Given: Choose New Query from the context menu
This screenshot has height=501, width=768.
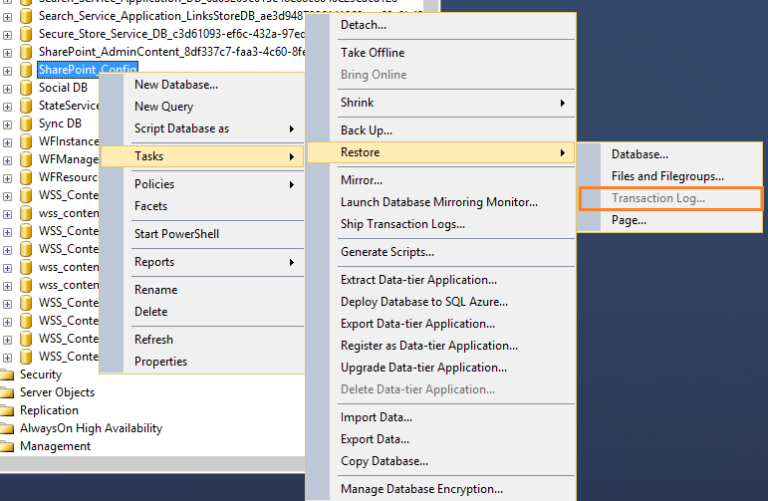Looking at the screenshot, I should pos(202,106).
